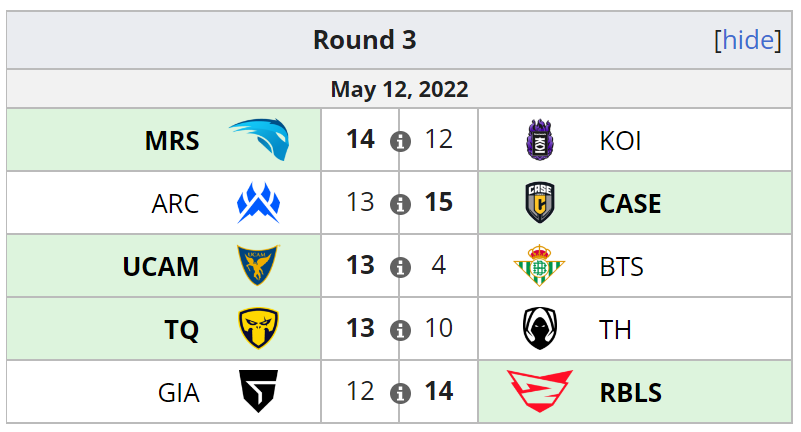
Task: Click the Round 3 header title
Action: (365, 40)
